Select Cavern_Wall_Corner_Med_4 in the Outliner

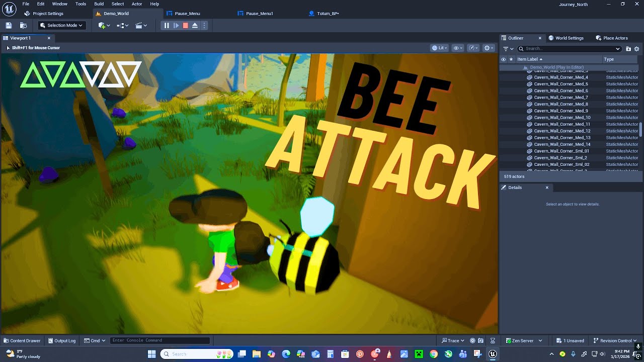tap(561, 77)
